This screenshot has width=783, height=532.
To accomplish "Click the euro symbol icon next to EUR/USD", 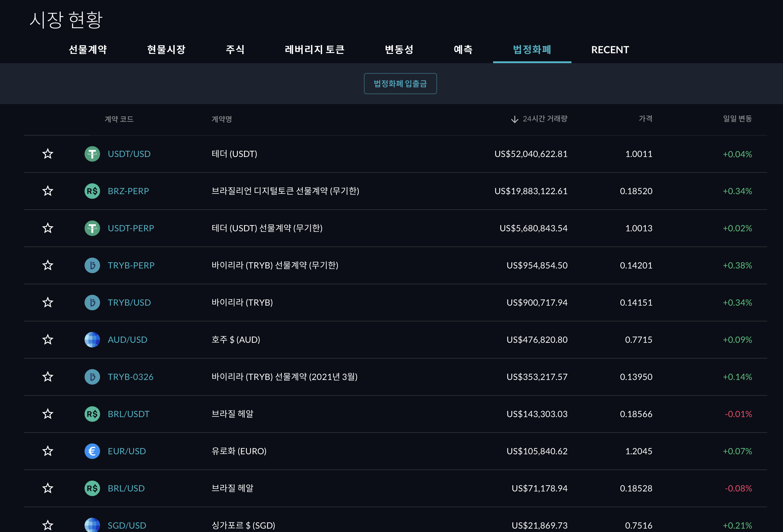I will click(92, 451).
